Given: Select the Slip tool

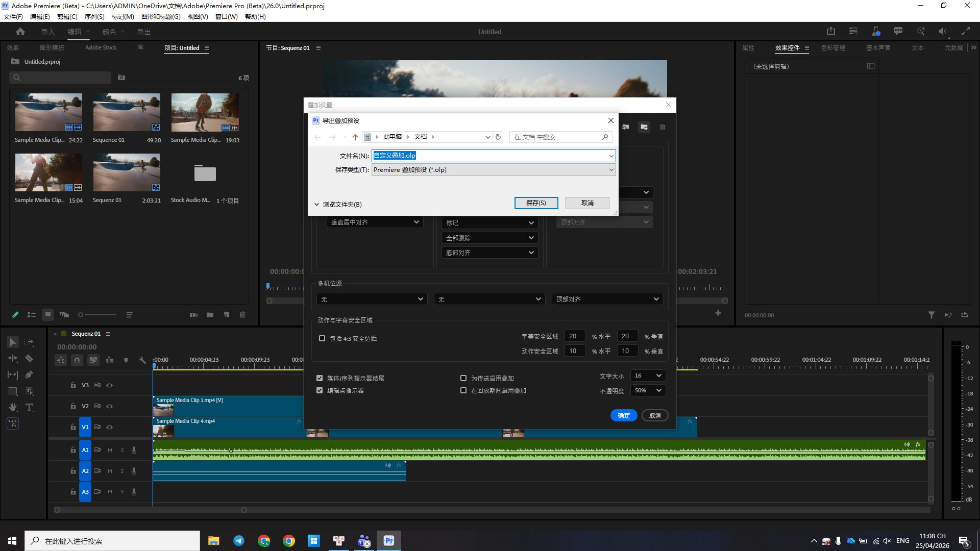Looking at the screenshot, I should click(x=13, y=375).
